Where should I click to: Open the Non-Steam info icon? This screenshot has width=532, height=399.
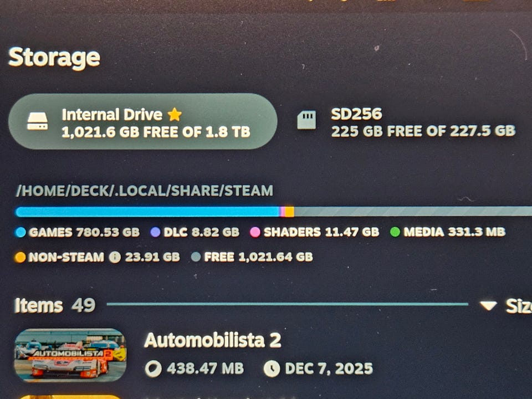point(115,257)
